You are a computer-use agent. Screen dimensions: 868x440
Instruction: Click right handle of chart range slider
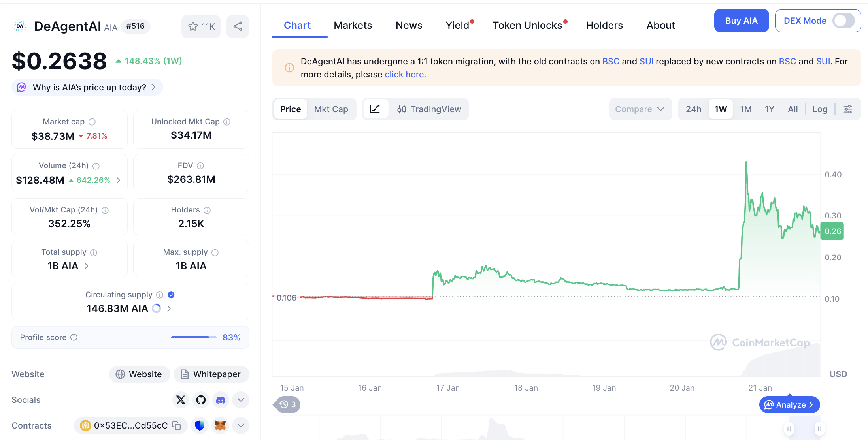819,429
